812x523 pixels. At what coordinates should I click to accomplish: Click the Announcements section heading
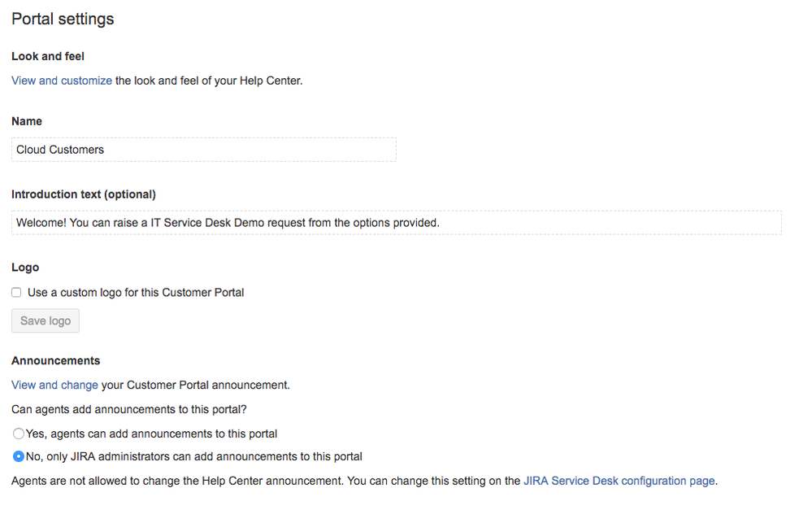(56, 361)
